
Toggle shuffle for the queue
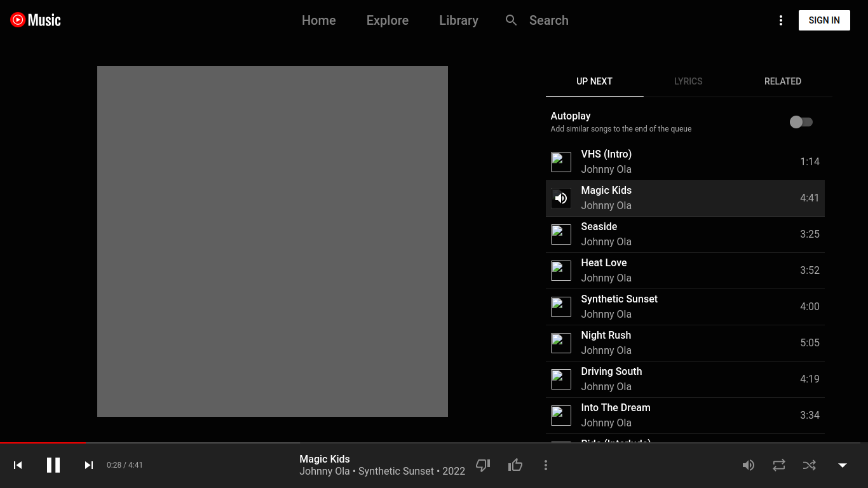810,465
